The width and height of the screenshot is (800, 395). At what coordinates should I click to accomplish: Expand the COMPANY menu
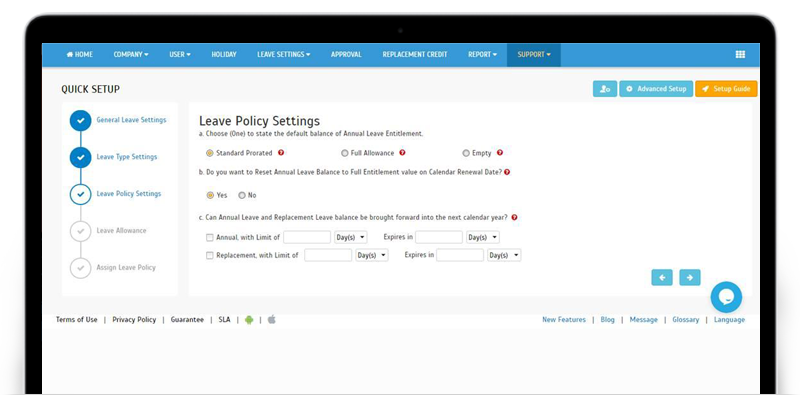[x=131, y=55]
